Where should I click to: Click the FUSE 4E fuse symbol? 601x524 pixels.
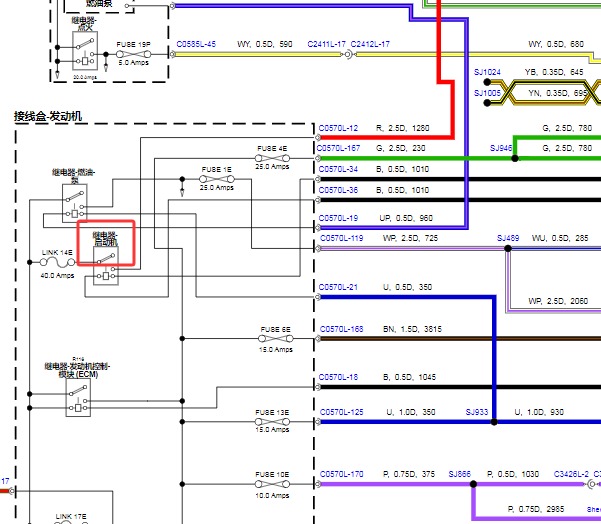point(272,158)
